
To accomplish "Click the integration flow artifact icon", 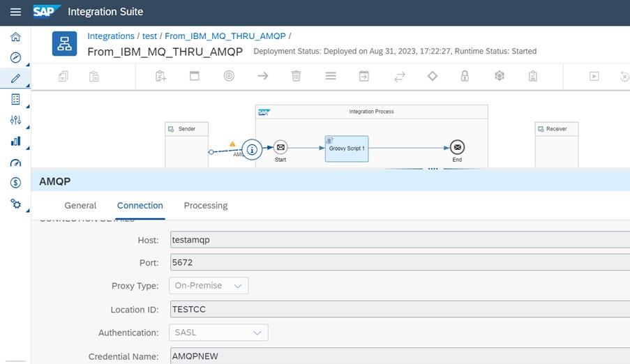I will pos(64,43).
